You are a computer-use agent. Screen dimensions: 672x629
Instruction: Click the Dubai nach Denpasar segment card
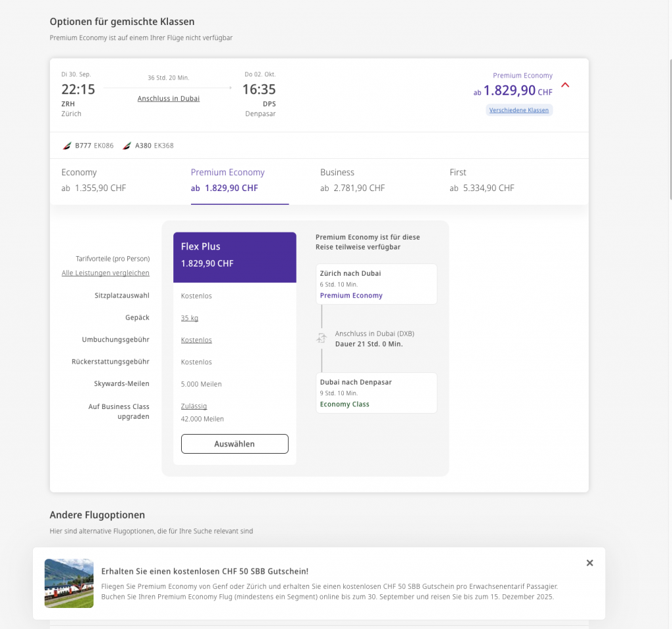[x=376, y=393]
